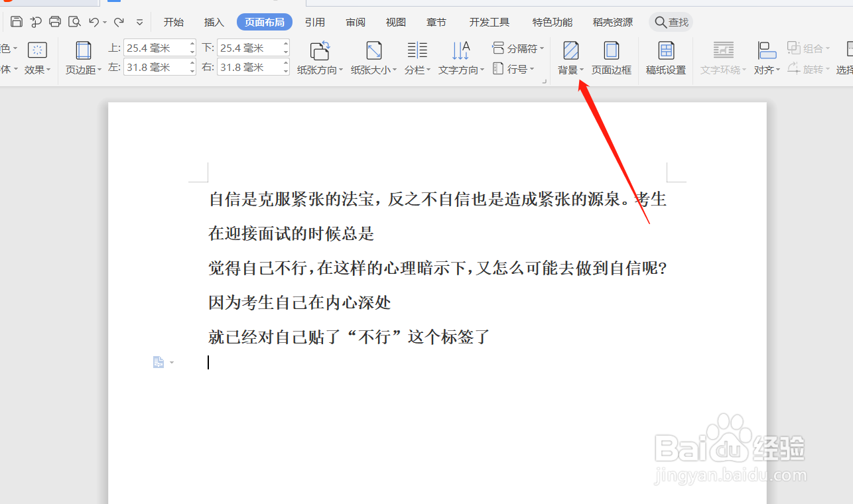Screen dimensions: 853x504
Task: Open the 引用 tab
Action: pyautogui.click(x=315, y=22)
